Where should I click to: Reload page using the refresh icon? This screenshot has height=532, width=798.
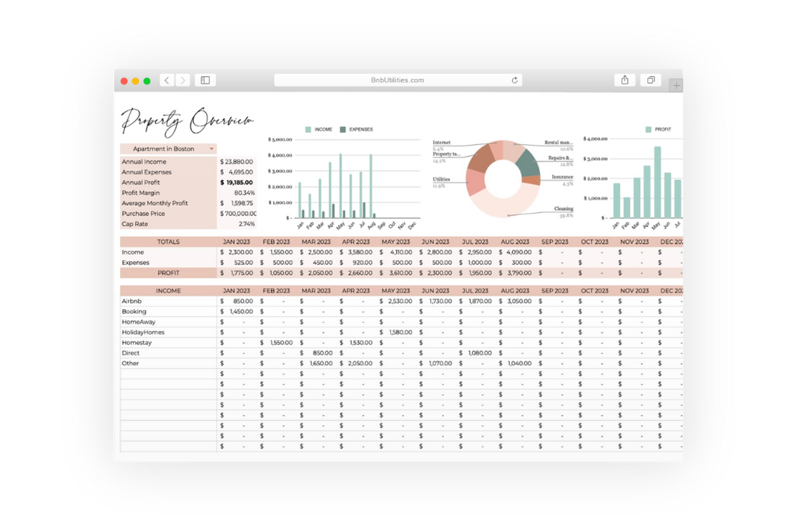[514, 80]
